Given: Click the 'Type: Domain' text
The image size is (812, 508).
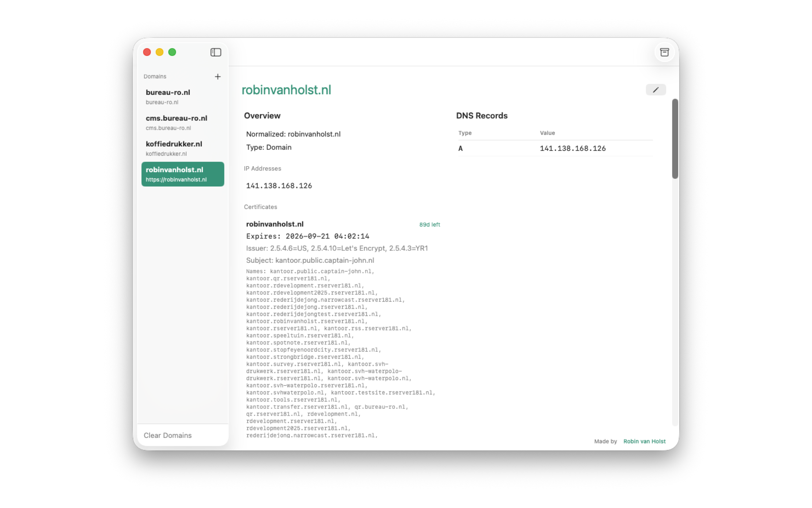Looking at the screenshot, I should 269,147.
